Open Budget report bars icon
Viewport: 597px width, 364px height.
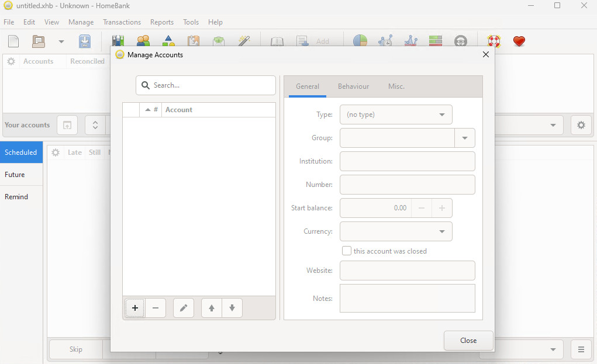click(x=435, y=41)
